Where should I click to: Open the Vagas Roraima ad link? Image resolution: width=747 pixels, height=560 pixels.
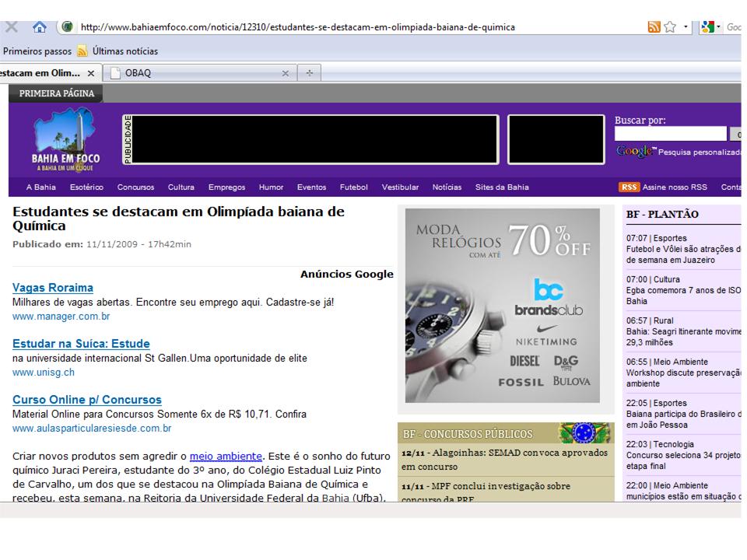(x=53, y=288)
